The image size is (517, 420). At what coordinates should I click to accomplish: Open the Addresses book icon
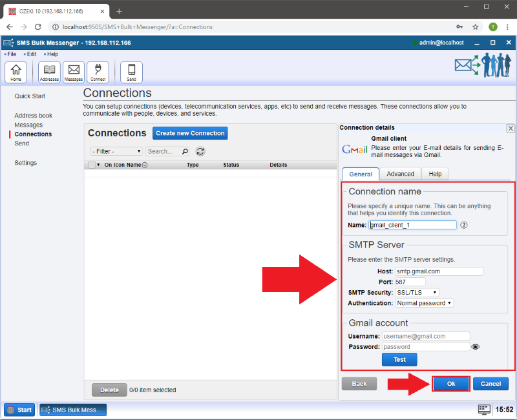[x=49, y=72]
